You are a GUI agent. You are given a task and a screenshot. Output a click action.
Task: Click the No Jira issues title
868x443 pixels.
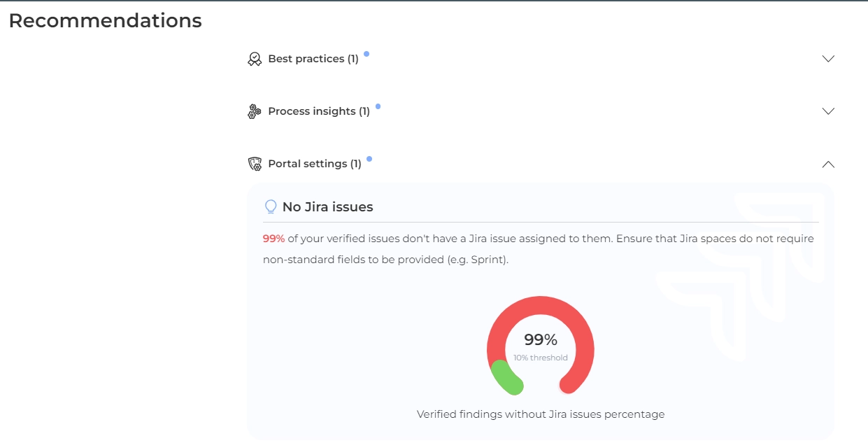coord(327,207)
